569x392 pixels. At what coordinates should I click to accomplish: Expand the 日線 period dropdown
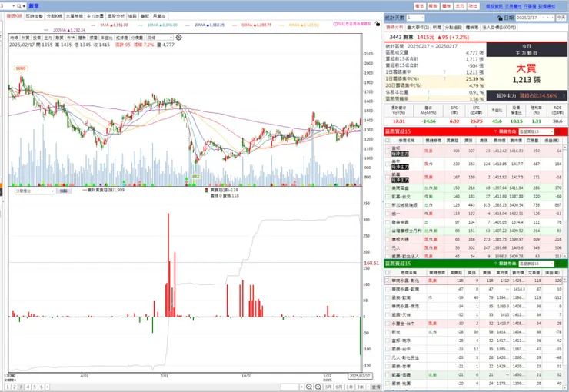160,38
